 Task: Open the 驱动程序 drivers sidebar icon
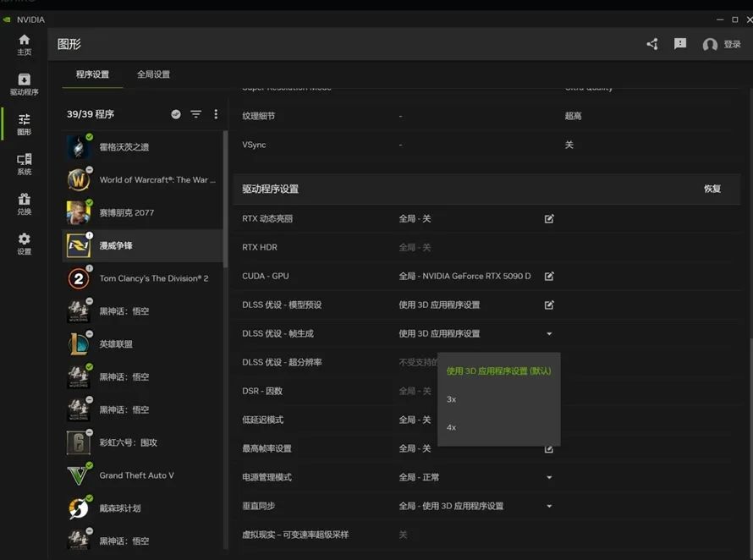click(24, 84)
